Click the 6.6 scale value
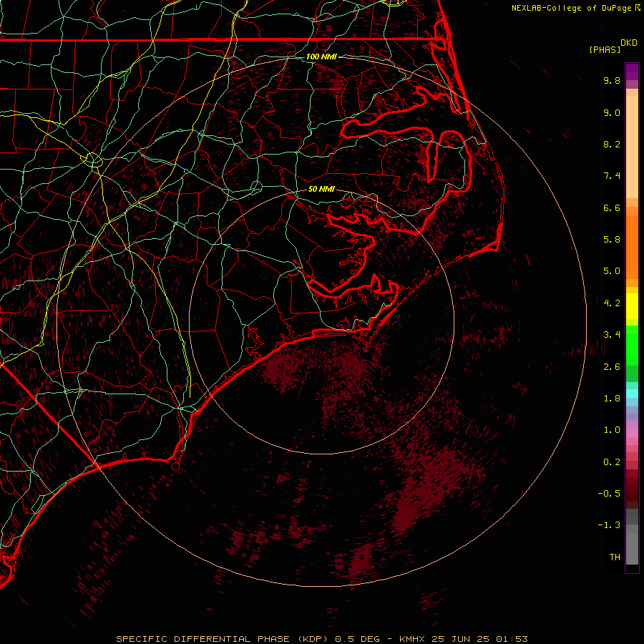 [612, 208]
